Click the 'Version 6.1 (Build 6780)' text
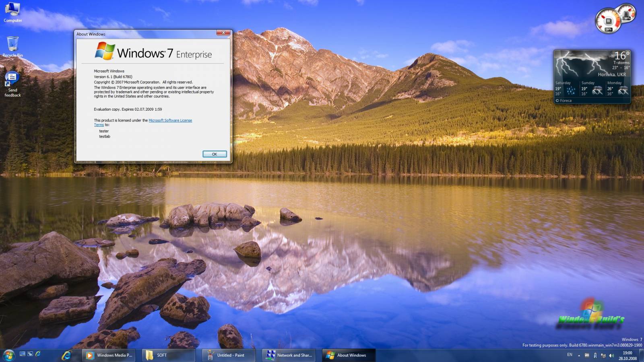The image size is (644, 362). click(113, 77)
